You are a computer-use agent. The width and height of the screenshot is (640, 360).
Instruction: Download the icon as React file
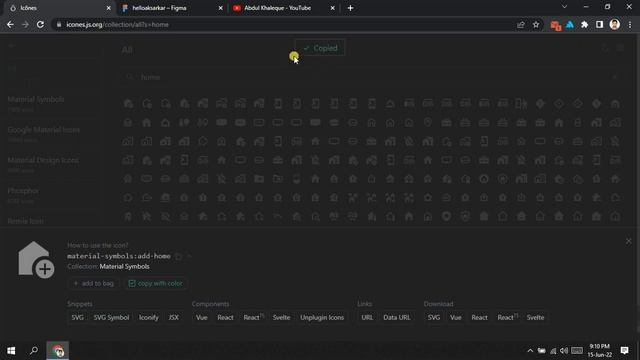(479, 318)
